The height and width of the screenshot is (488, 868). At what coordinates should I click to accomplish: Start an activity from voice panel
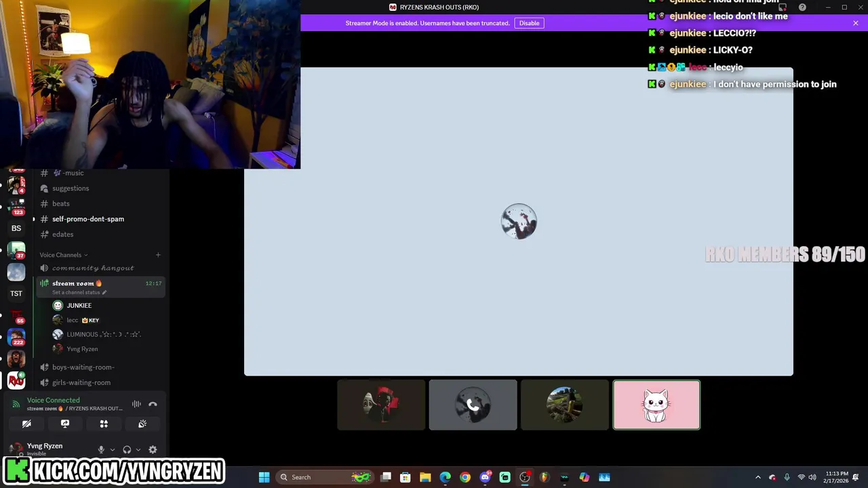click(x=104, y=424)
